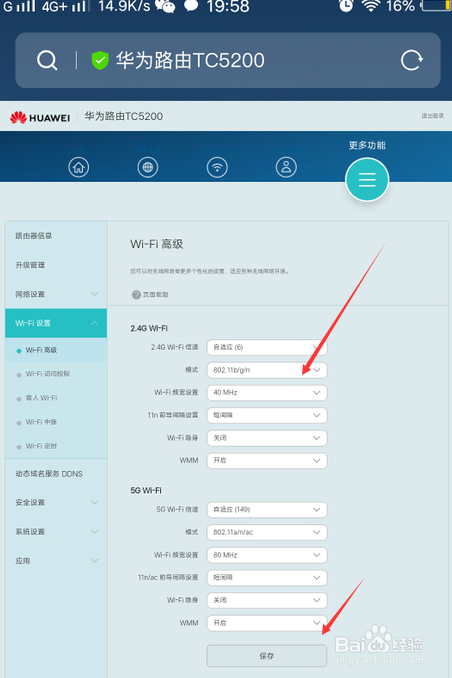Open 页面帮助 question mark help

[150, 294]
